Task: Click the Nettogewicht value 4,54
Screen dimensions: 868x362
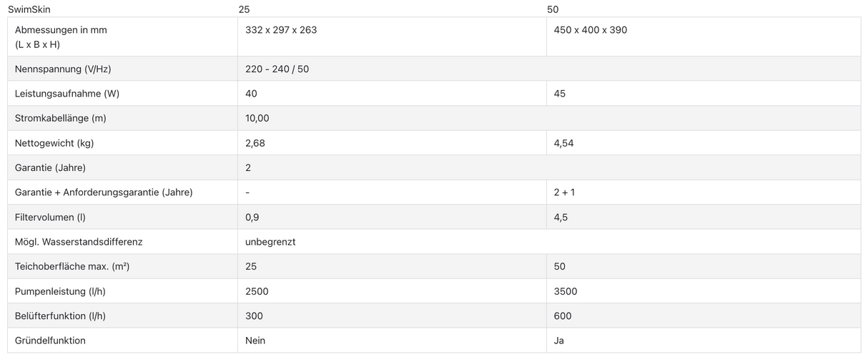Action: (x=563, y=143)
